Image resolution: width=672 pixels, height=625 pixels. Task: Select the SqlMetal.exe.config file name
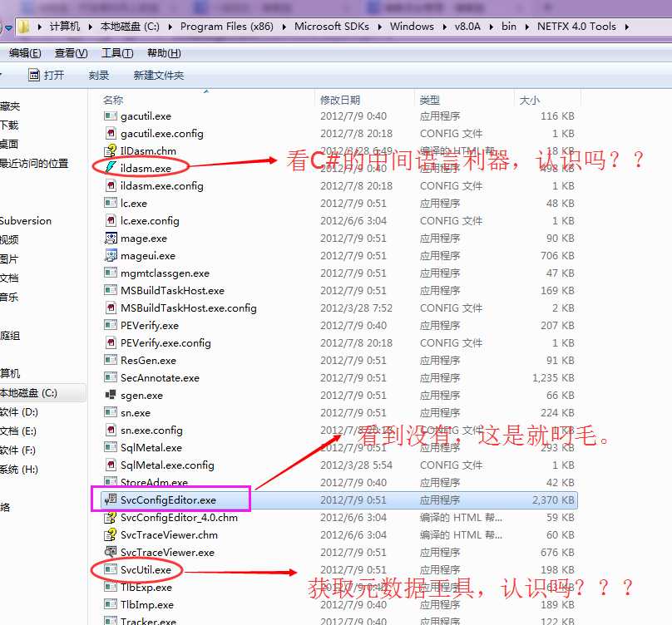pyautogui.click(x=167, y=465)
